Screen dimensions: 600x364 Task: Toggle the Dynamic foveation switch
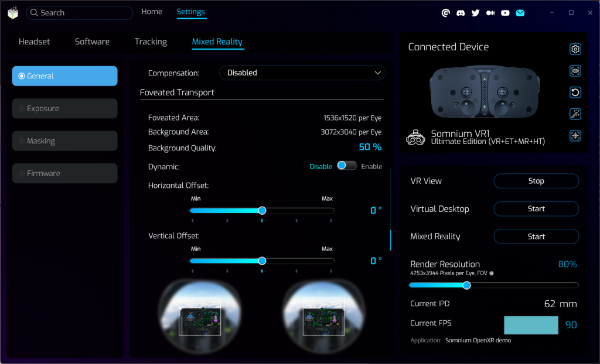tap(346, 166)
